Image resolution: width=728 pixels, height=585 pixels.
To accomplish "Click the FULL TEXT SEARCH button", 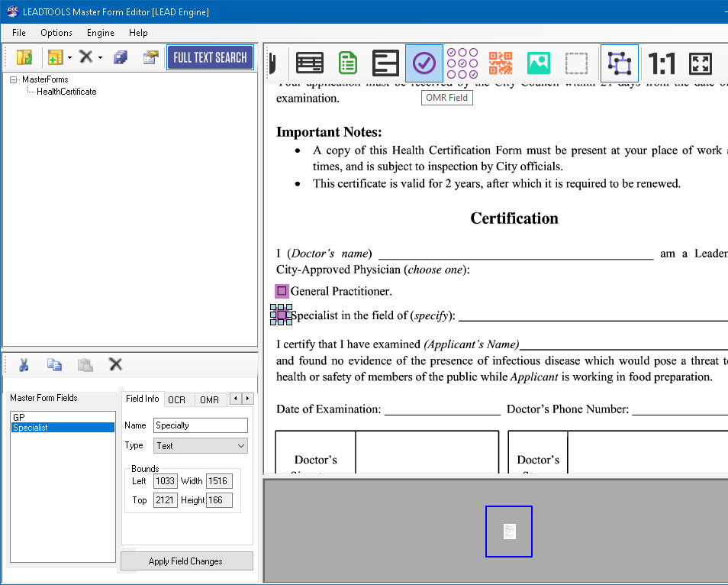I will click(210, 57).
